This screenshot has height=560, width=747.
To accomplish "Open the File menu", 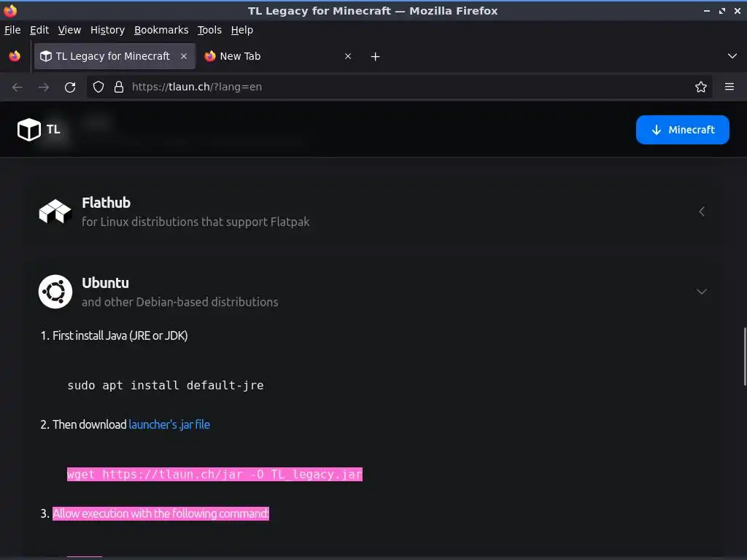I will point(12,30).
